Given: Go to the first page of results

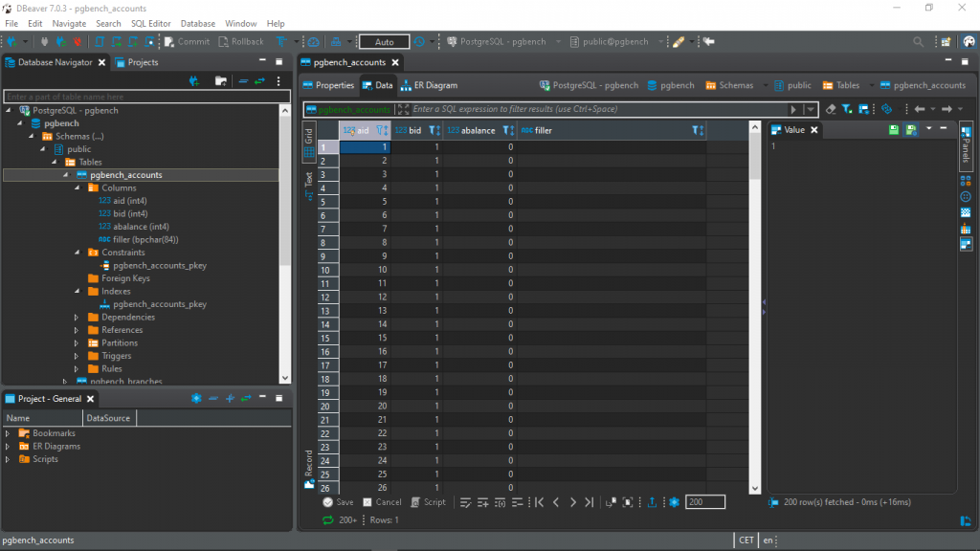Looking at the screenshot, I should tap(540, 502).
